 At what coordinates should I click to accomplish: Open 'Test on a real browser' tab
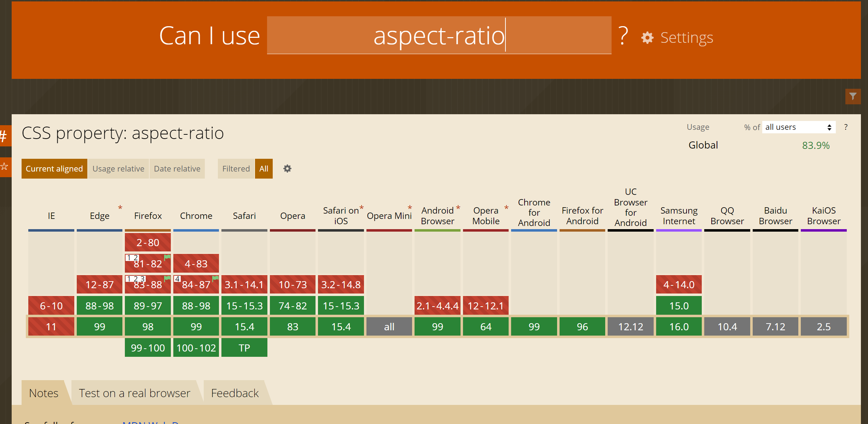(134, 393)
